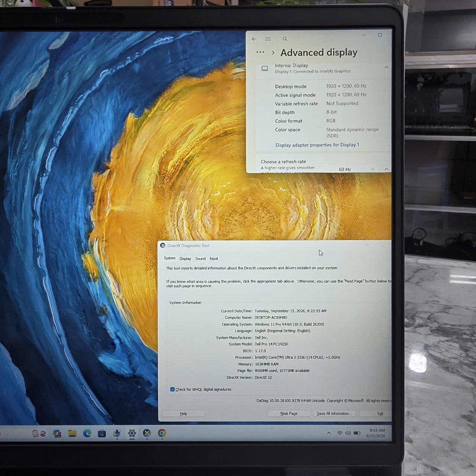Click the Help button in DxDiag

(x=183, y=414)
